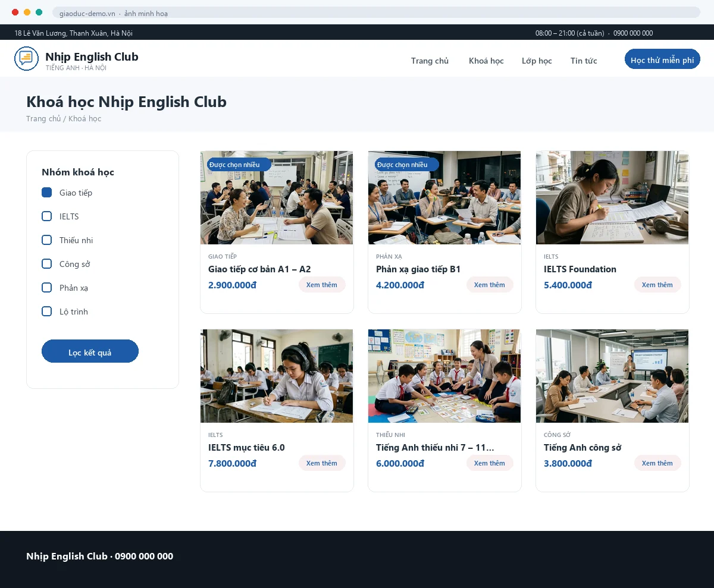The image size is (714, 588).
Task: Click the address 18 Lê Văn Lương text
Action: 73,33
